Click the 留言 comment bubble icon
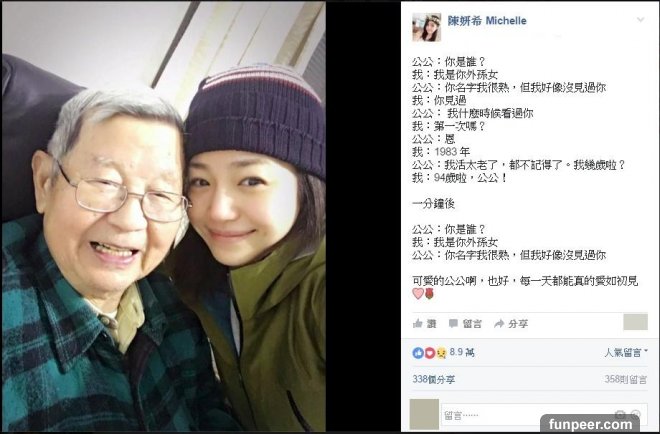Image resolution: width=660 pixels, height=434 pixels. (453, 323)
